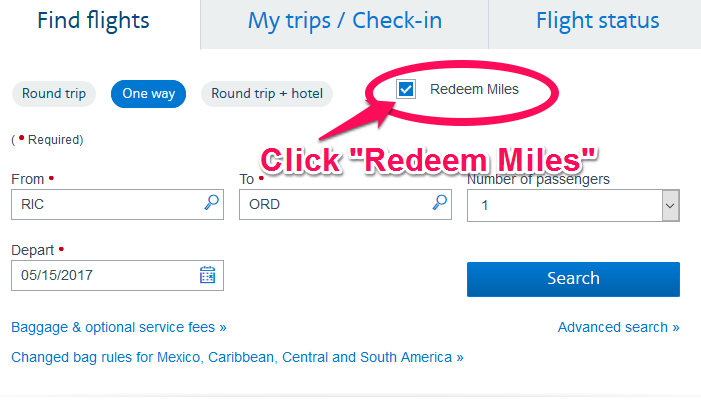Click the From field search magnifier icon
701x417 pixels.
pyautogui.click(x=211, y=202)
